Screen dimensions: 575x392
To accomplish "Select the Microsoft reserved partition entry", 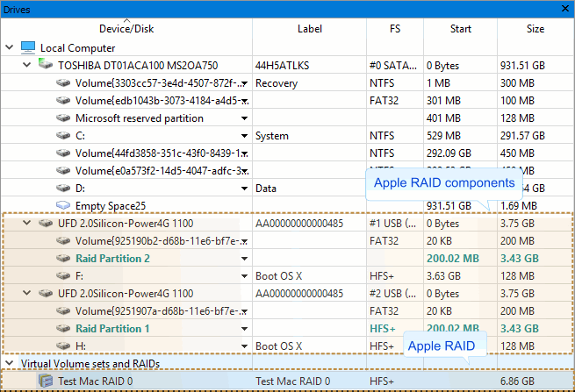I will [140, 118].
